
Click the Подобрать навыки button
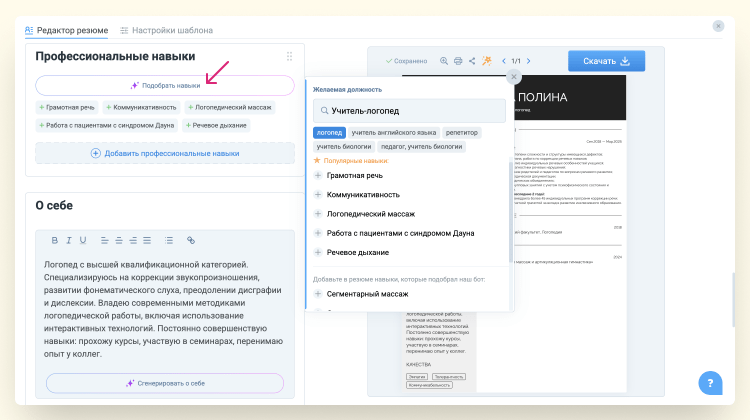(165, 86)
